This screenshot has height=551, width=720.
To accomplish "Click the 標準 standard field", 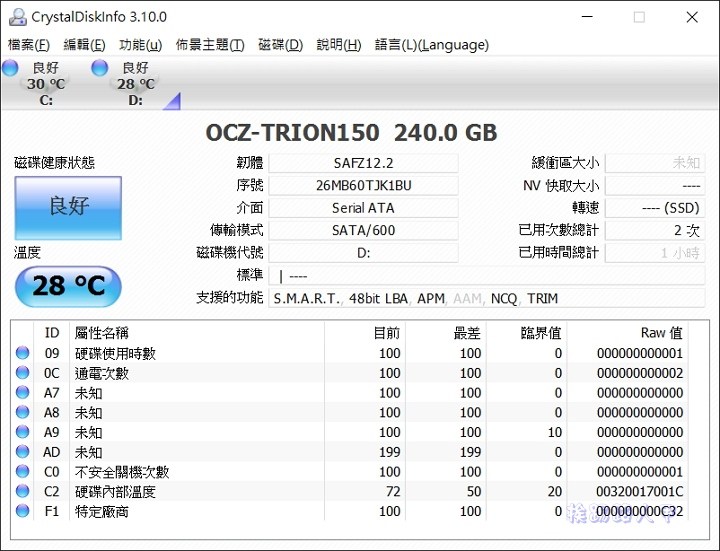I will point(487,276).
